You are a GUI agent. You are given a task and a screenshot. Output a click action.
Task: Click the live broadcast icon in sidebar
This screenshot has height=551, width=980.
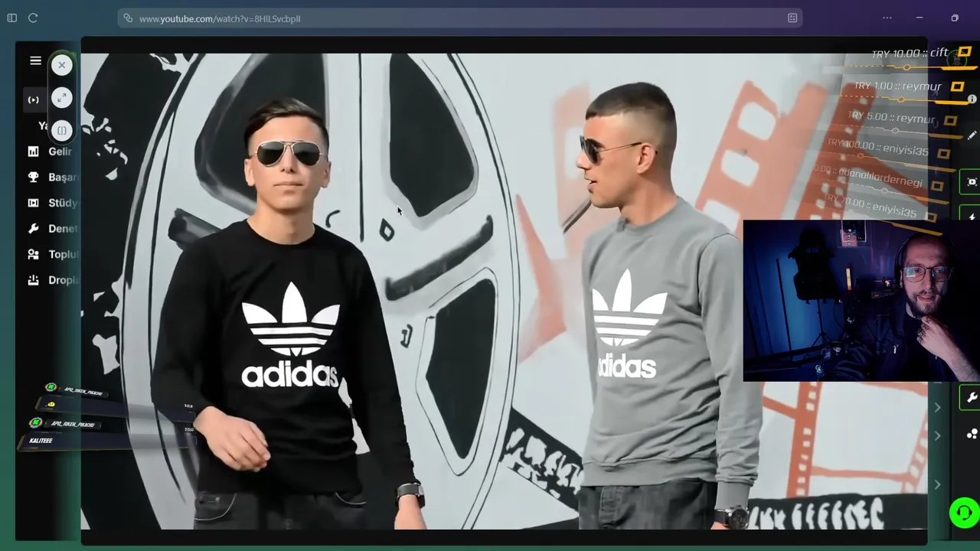click(33, 99)
